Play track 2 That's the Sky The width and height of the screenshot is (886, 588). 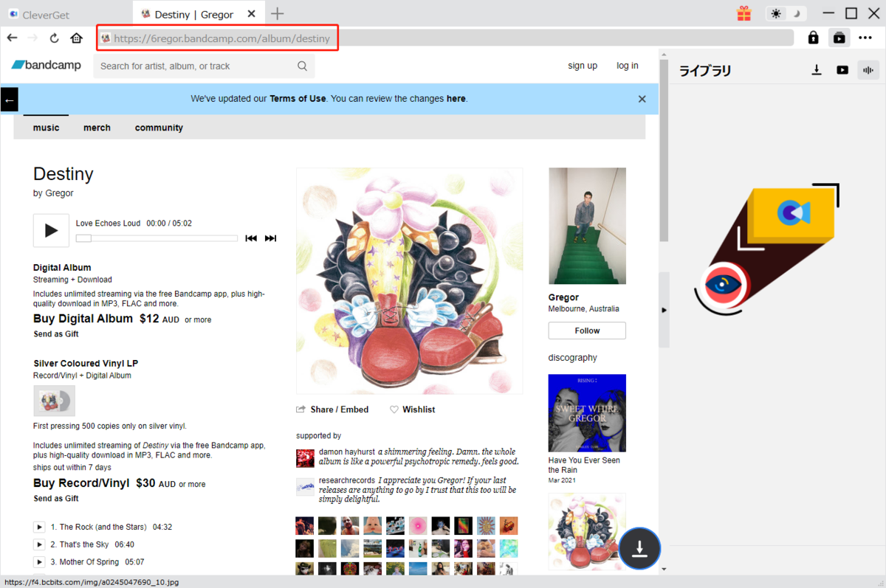(39, 544)
